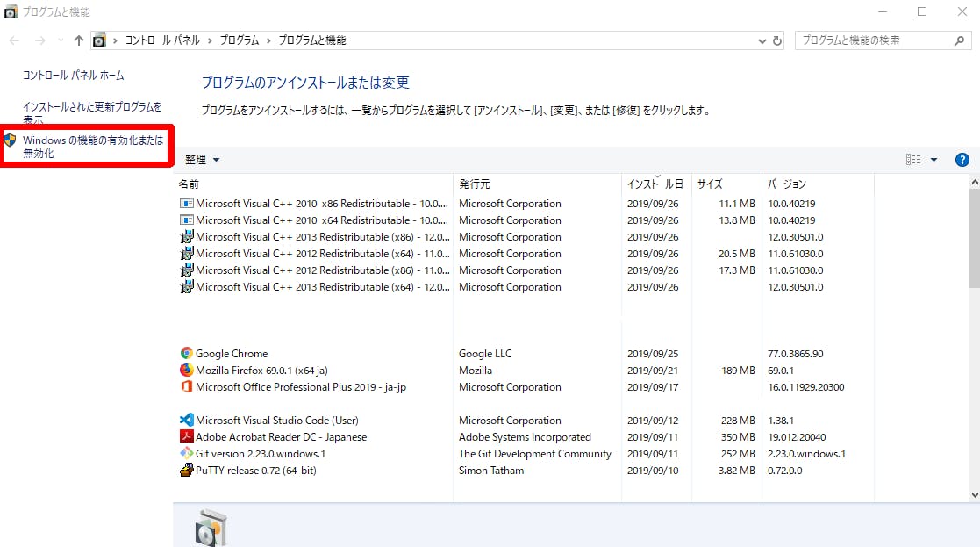Viewport: 980px width, 547px height.
Task: Click the PuTTY release 0.72 icon
Action: (186, 470)
